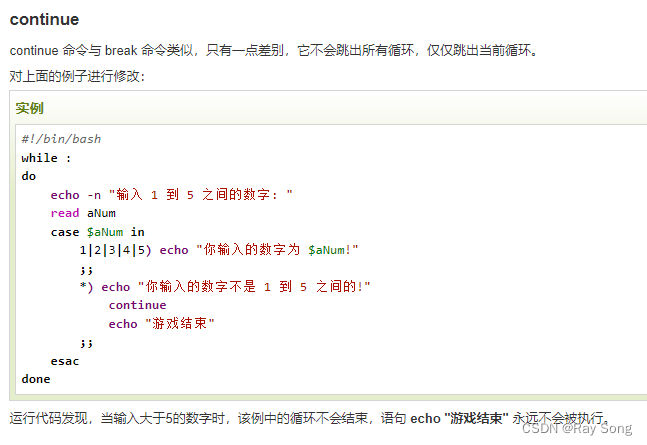Click the purple "continue" statement in code
647x445 pixels.
pyautogui.click(x=137, y=305)
